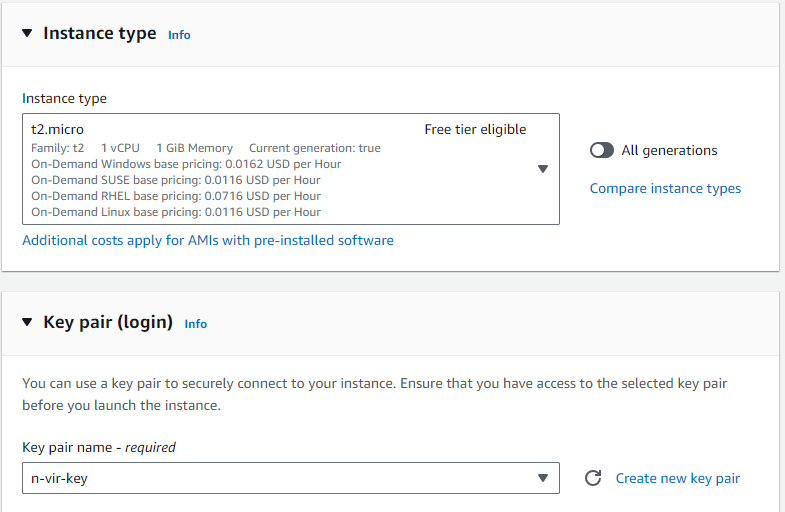Open Info link beside Instance type heading
Image resolution: width=785 pixels, height=512 pixels.
179,35
